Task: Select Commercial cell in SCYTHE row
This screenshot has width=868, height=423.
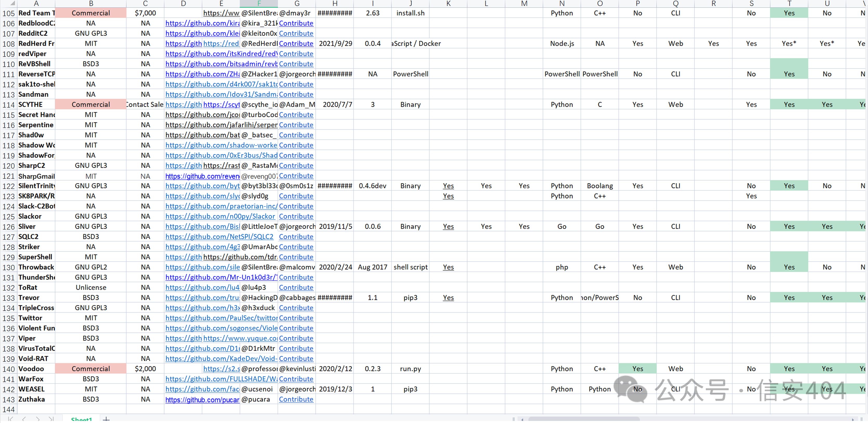Action: tap(91, 105)
